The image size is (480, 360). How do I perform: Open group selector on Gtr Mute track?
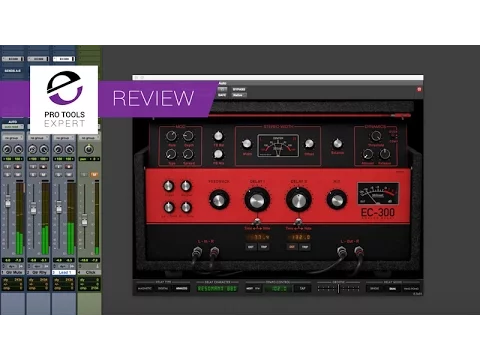[x=13, y=138]
